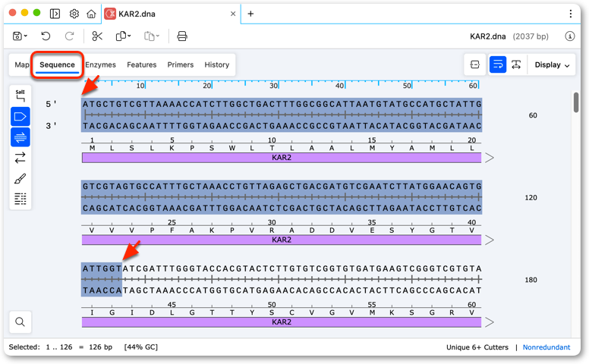Open the Display dropdown
The image size is (589, 364).
click(x=552, y=64)
